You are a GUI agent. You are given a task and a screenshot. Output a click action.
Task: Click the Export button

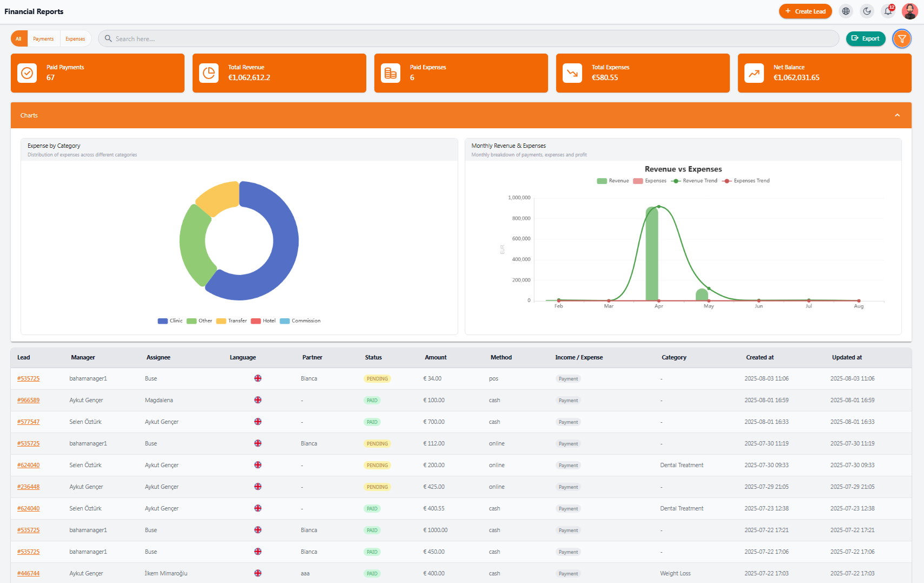pos(866,38)
